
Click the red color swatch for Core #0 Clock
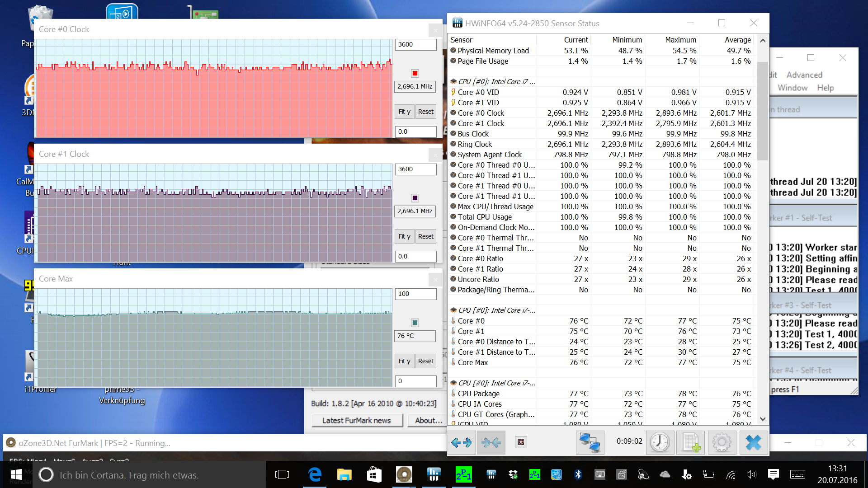415,73
